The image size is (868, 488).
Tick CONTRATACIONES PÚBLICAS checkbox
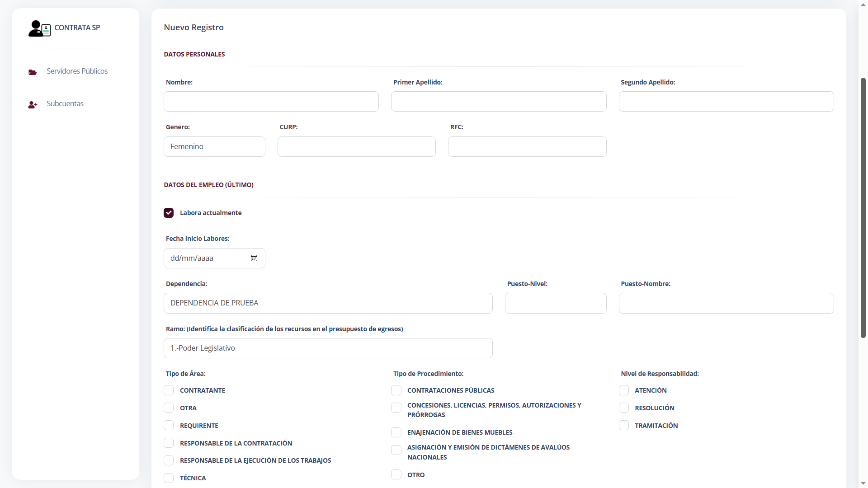point(396,390)
